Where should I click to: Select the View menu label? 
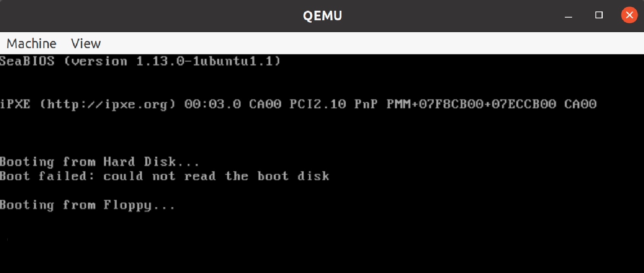click(x=85, y=43)
